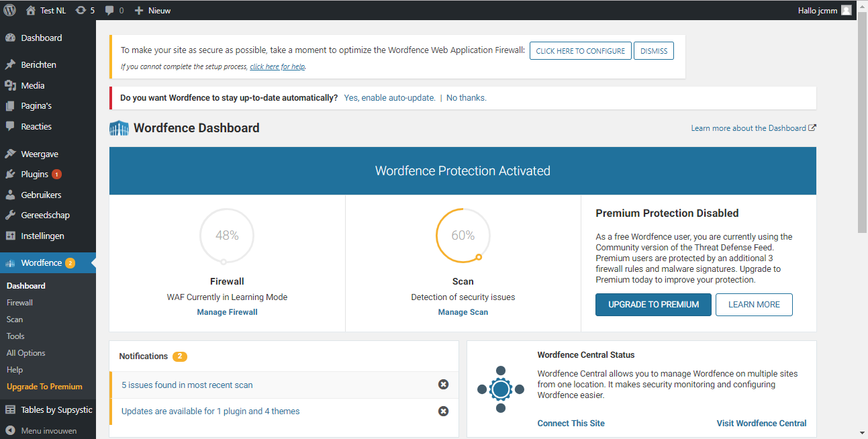Open Learn more about the Dashboard
868x439 pixels.
click(749, 128)
